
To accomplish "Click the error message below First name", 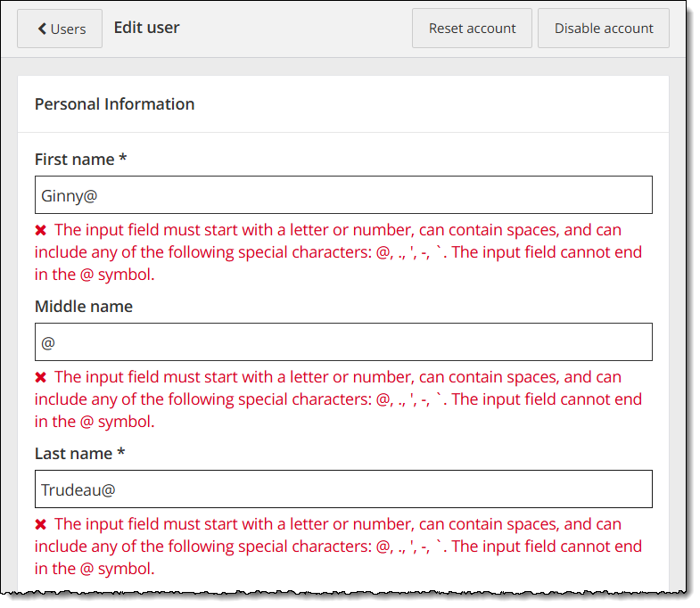I will pos(339,252).
